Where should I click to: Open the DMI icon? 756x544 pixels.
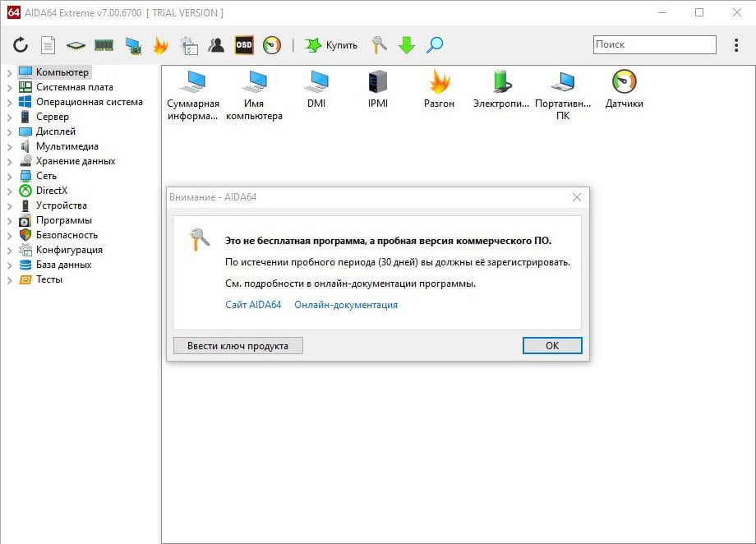(x=316, y=90)
